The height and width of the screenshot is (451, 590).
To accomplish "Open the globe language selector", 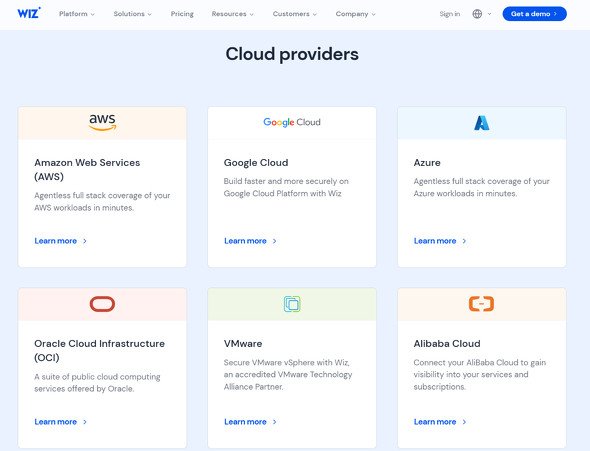I will (x=482, y=14).
